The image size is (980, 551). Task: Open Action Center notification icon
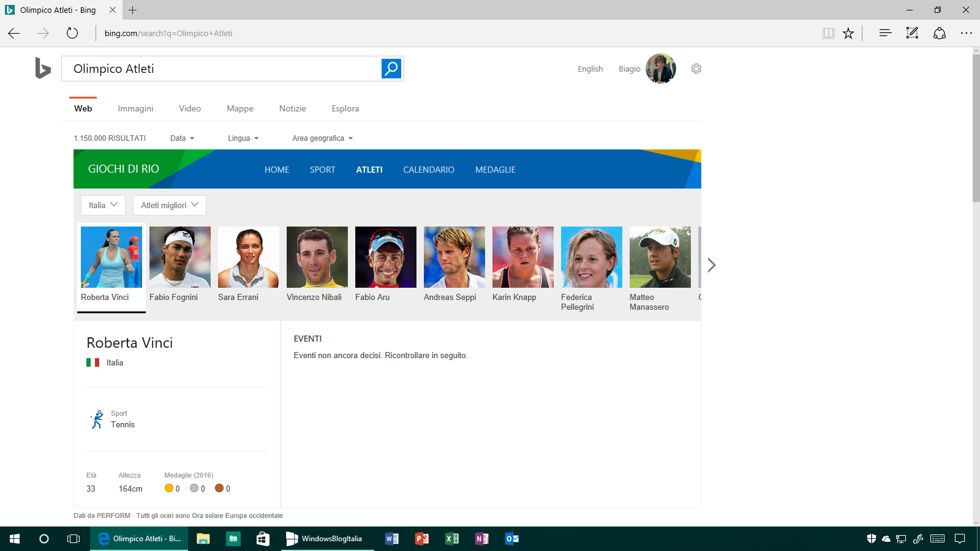(960, 539)
